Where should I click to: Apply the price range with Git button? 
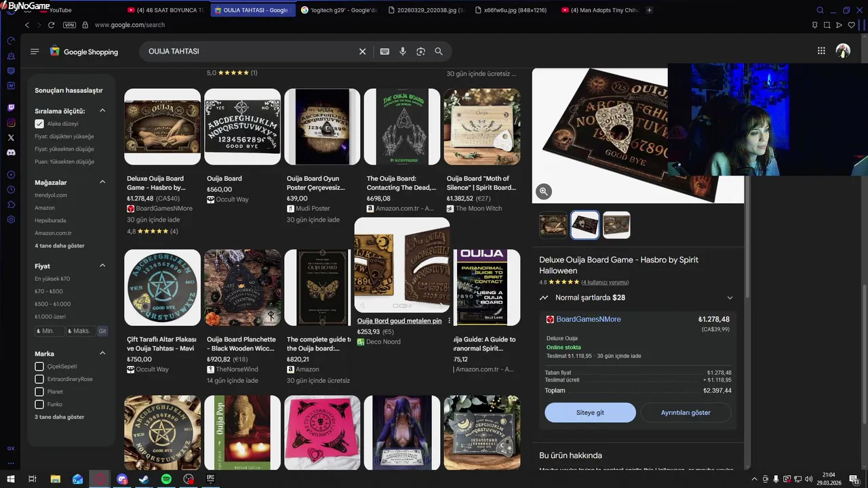click(x=102, y=331)
